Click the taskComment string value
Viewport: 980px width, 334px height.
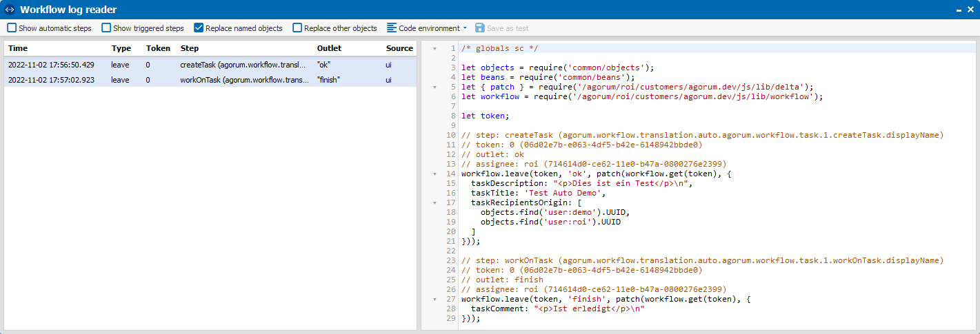(x=589, y=309)
